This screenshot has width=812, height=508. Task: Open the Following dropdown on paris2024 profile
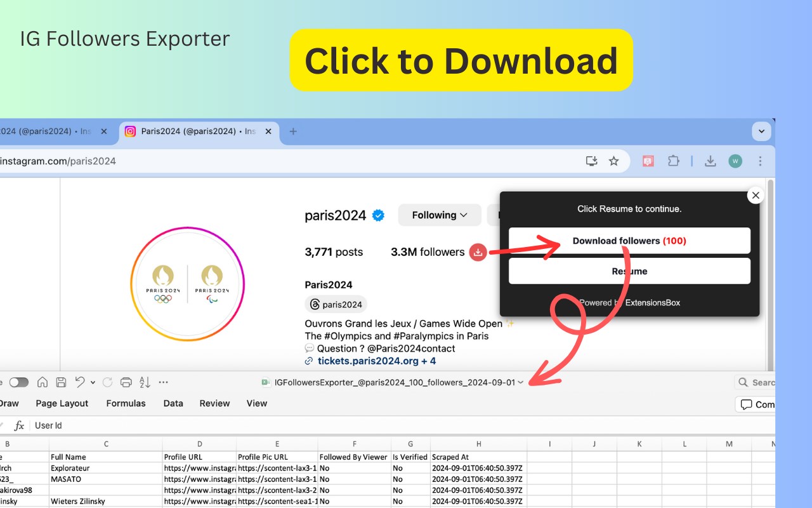(440, 215)
